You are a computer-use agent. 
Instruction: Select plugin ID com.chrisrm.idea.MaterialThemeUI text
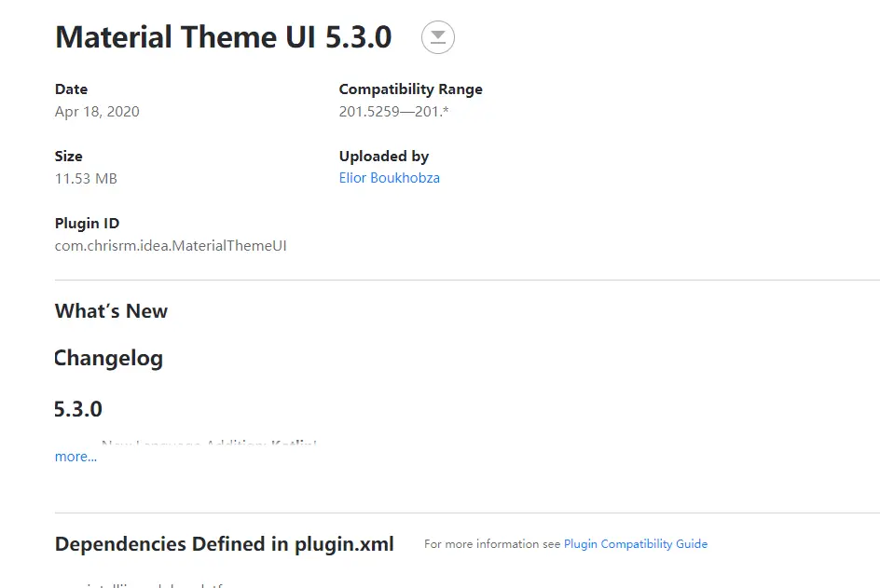pos(171,246)
